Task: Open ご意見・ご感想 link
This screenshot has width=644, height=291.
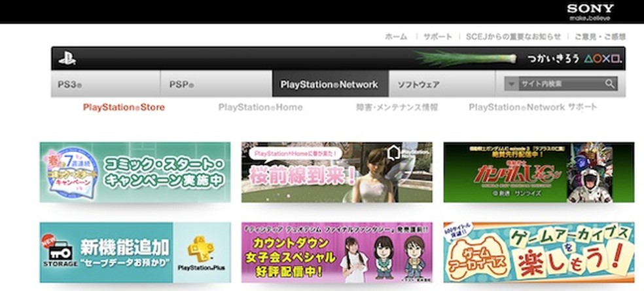Action: pos(599,37)
